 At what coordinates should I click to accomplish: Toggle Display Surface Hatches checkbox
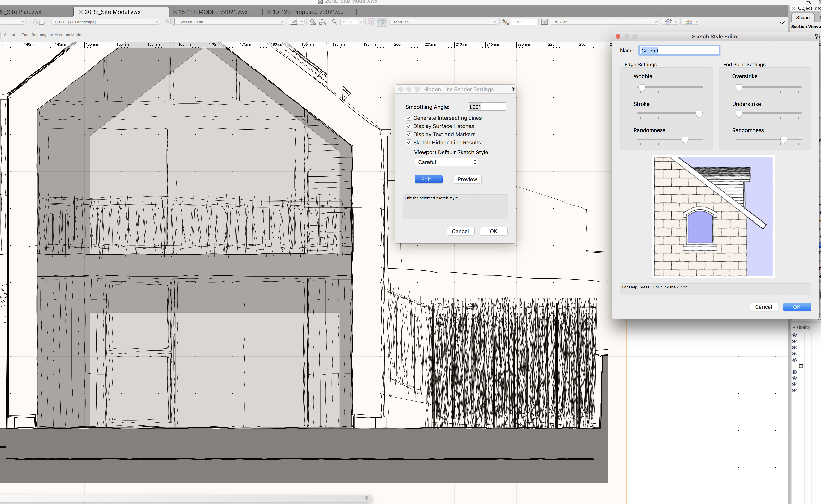coord(409,126)
